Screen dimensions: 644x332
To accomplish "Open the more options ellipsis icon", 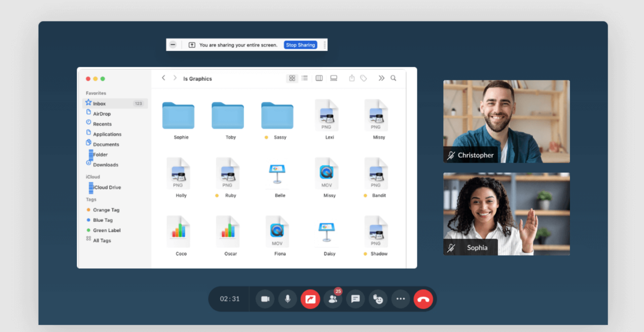I will point(400,299).
